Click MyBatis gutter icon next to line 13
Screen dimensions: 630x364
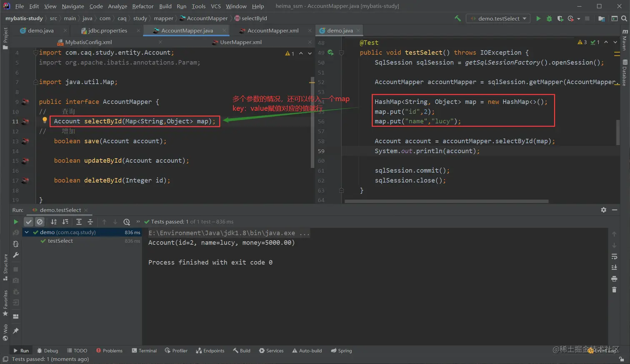25,141
